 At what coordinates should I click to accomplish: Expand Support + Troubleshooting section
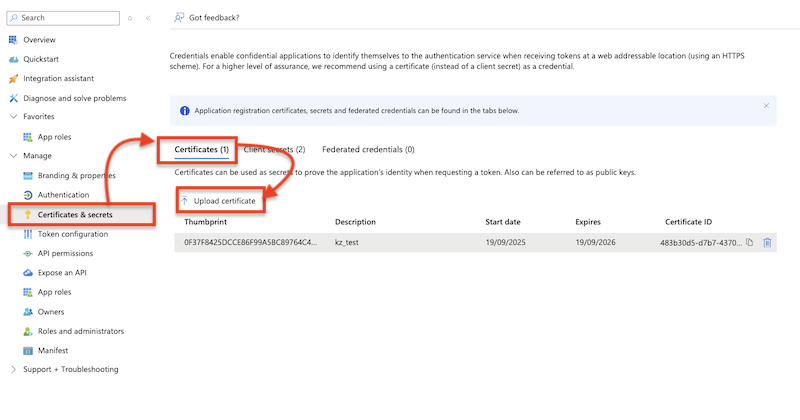(13, 370)
